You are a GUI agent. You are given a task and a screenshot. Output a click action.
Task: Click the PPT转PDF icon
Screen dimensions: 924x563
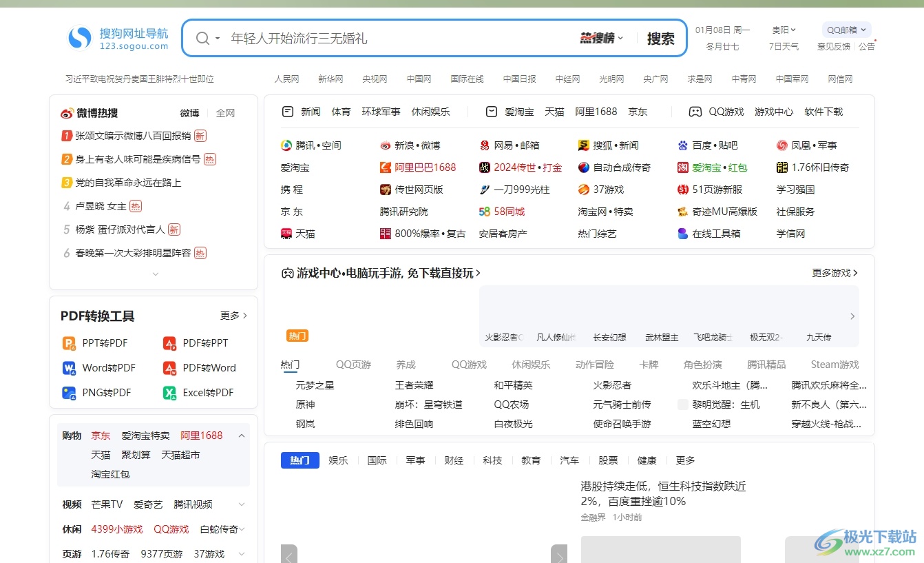[69, 343]
